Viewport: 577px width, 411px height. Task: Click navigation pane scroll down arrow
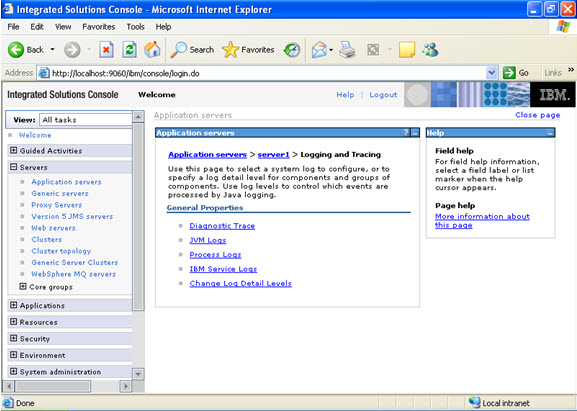[x=138, y=374]
